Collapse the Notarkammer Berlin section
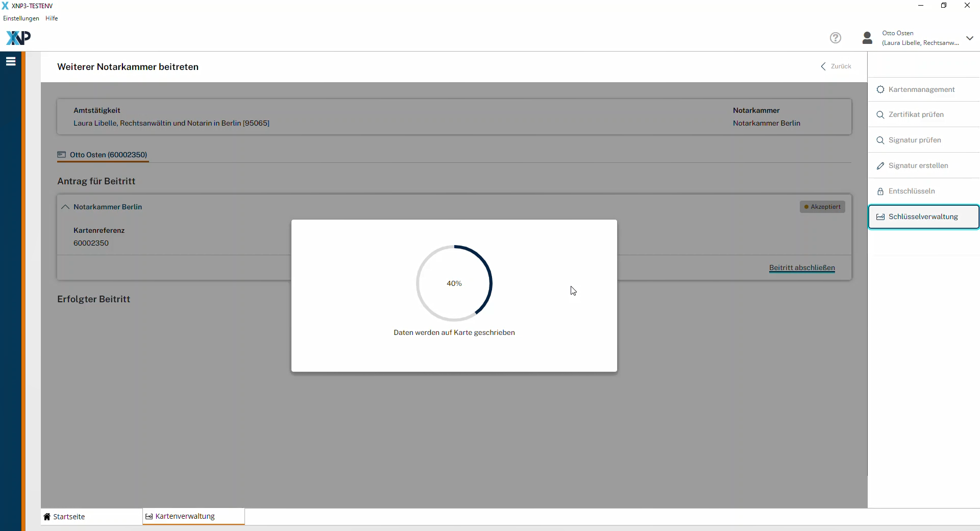The width and height of the screenshot is (980, 531). 65,207
